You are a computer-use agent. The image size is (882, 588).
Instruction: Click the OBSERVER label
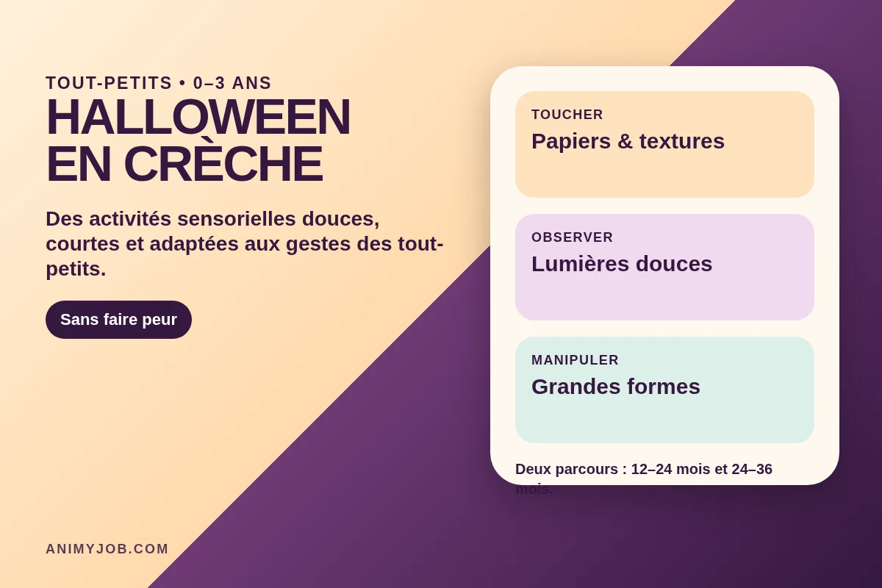573,237
